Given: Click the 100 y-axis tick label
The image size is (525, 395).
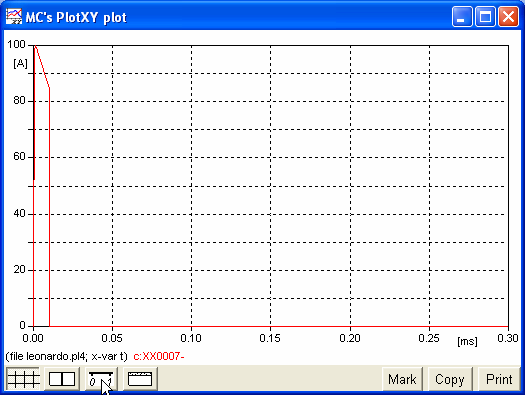Looking at the screenshot, I should [16, 44].
